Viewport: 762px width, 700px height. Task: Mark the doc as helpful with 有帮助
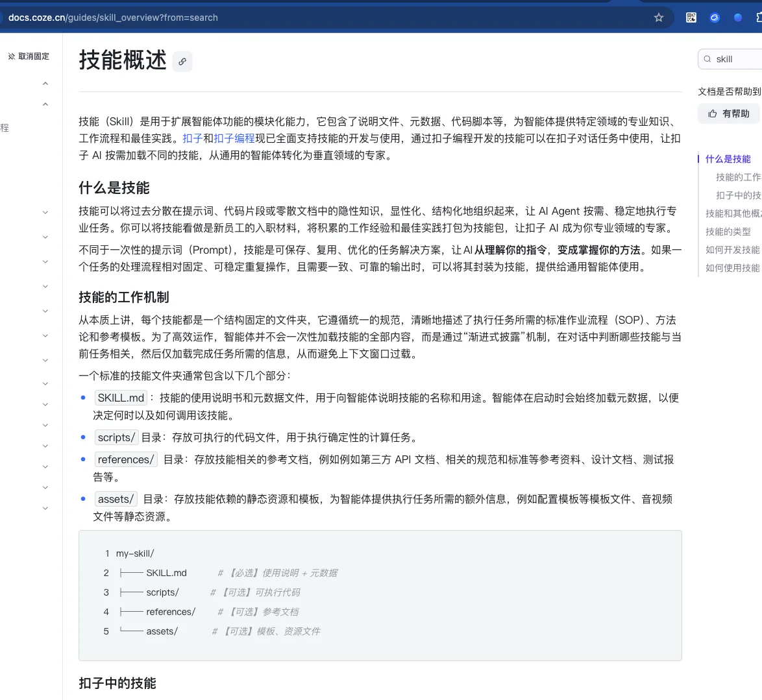(x=730, y=114)
